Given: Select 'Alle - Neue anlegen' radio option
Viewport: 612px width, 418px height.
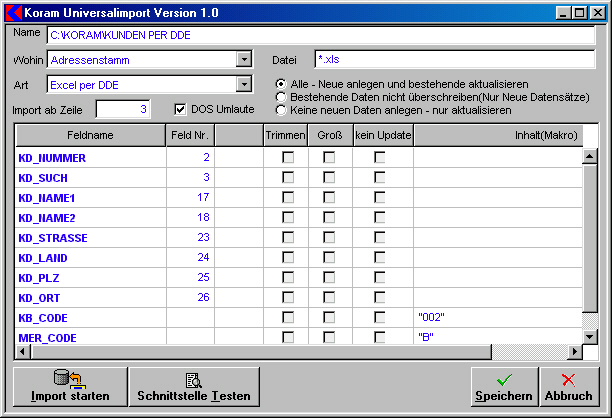Looking at the screenshot, I should (282, 84).
